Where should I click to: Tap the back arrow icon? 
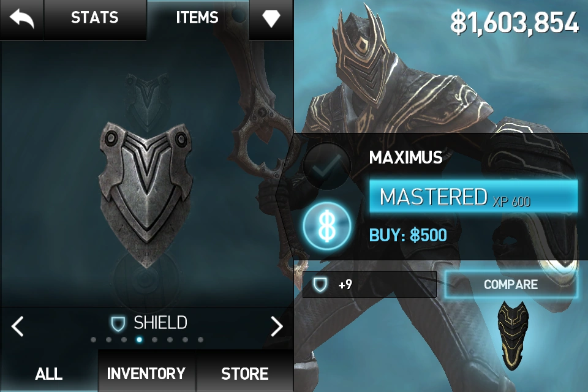(22, 19)
